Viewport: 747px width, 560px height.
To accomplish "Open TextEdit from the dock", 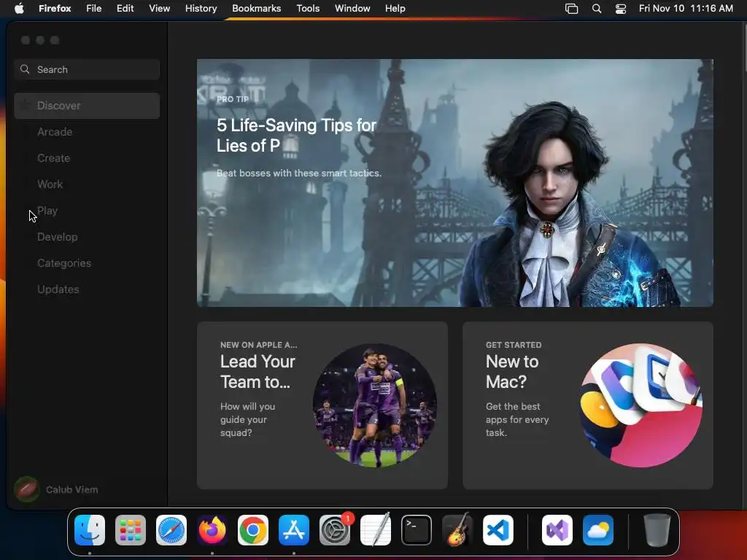I will pyautogui.click(x=376, y=529).
